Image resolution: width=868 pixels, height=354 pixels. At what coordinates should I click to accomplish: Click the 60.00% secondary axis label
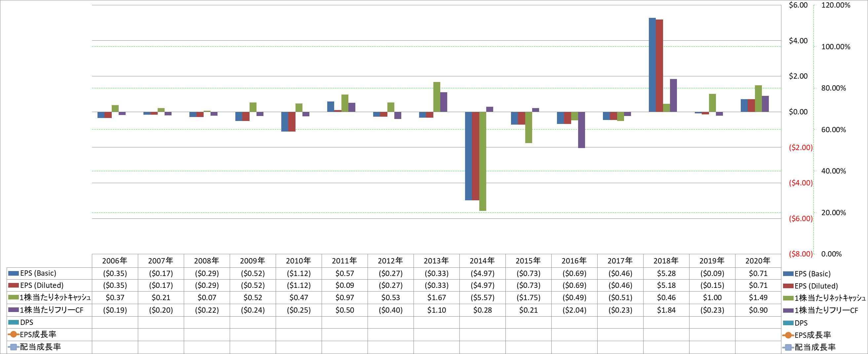pos(834,130)
